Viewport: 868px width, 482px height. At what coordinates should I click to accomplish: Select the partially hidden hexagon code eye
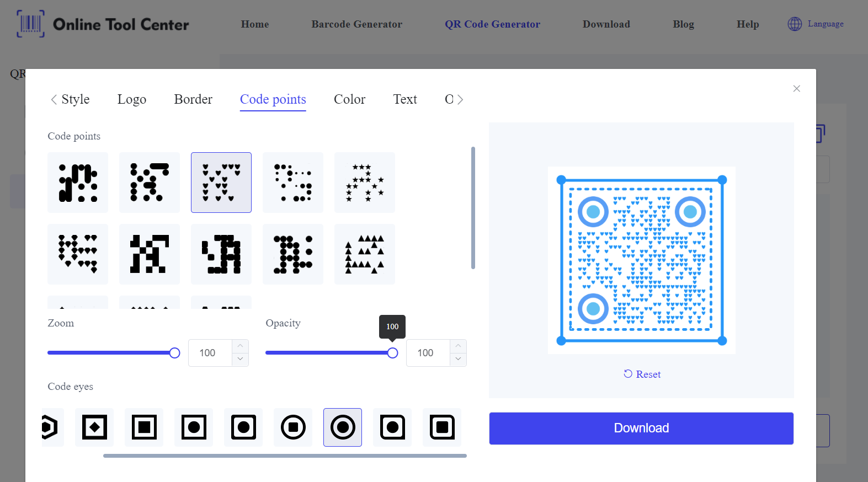[52, 427]
